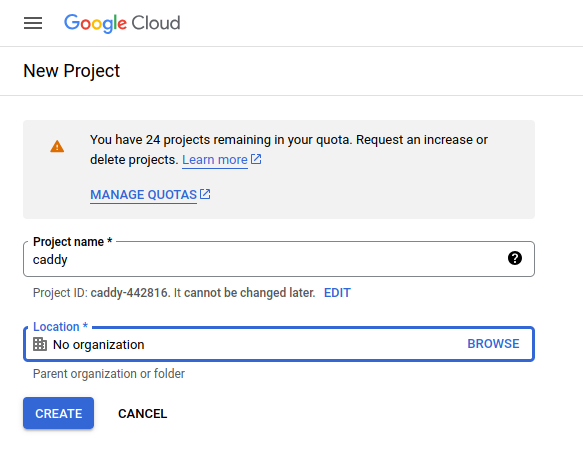Viewport: 583px width, 466px height.
Task: Focus the Project name field containing caddy
Action: (279, 259)
